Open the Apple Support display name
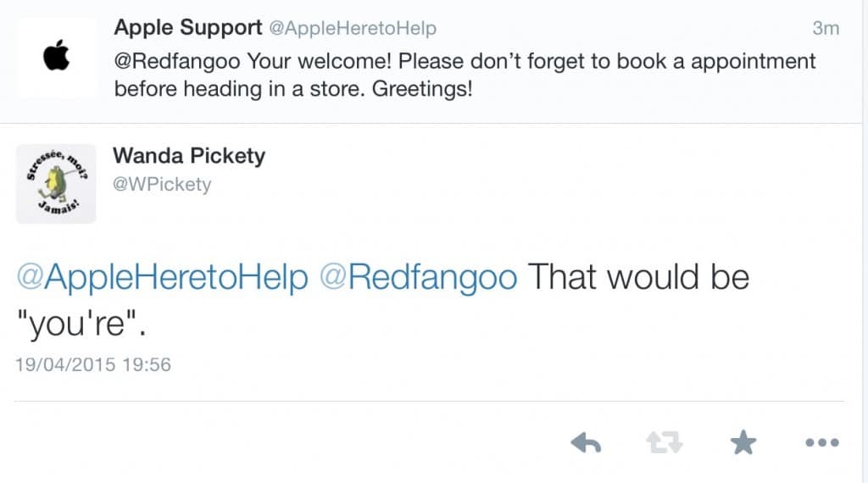The image size is (868, 483). 188,27
